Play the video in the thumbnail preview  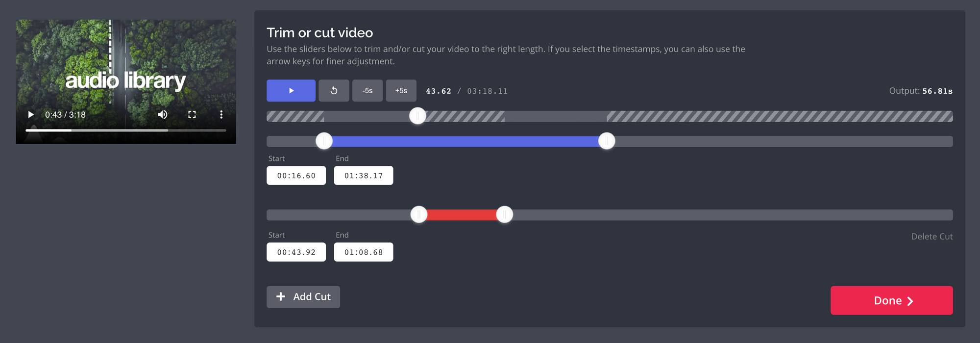click(31, 115)
